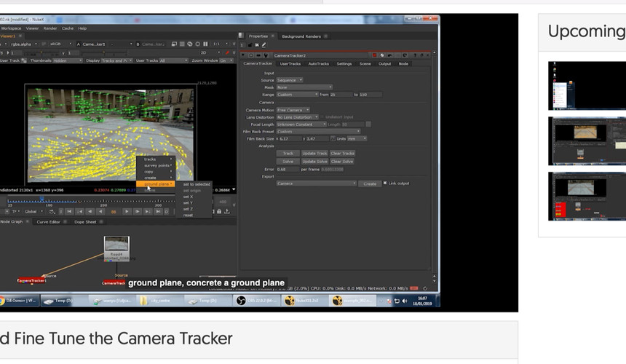This screenshot has height=364, width=626.
Task: Switch to the Node tab
Action: pyautogui.click(x=403, y=64)
